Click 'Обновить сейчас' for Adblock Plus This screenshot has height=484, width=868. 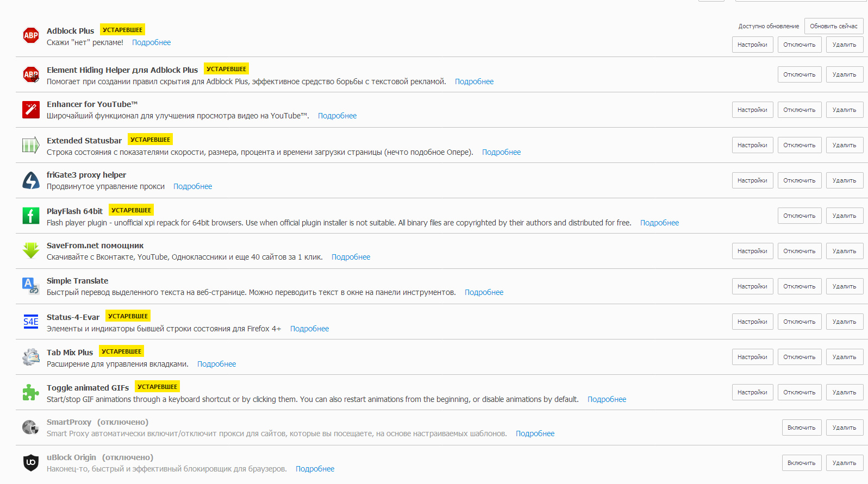834,26
